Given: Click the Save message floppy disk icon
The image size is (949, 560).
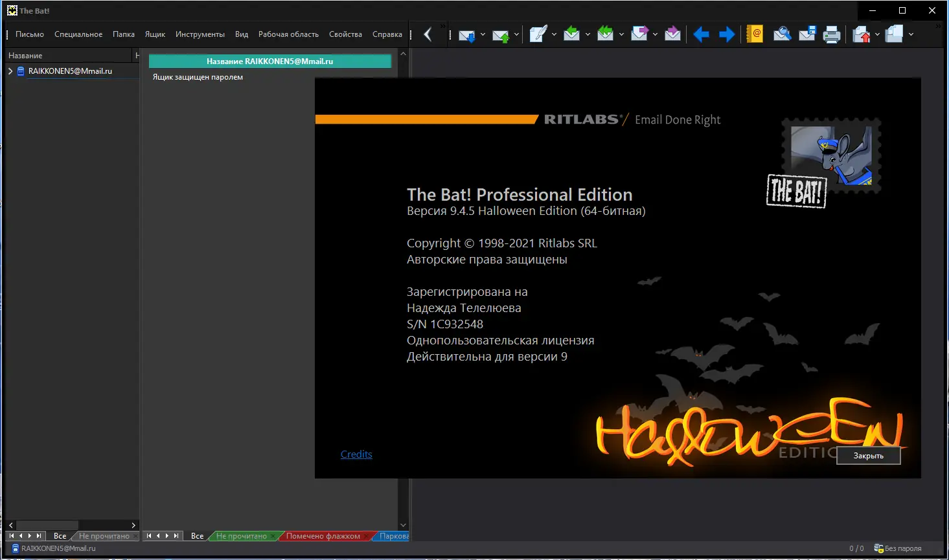Looking at the screenshot, I should coord(807,34).
